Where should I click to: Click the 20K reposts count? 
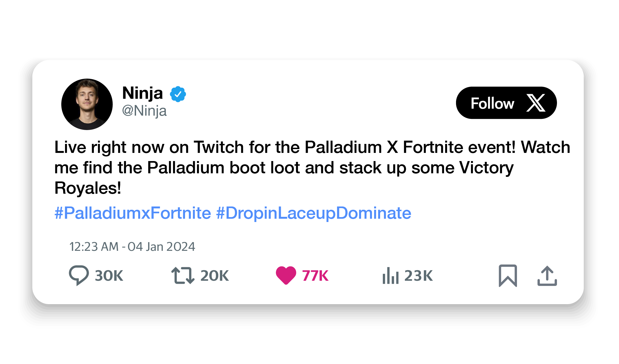(215, 276)
